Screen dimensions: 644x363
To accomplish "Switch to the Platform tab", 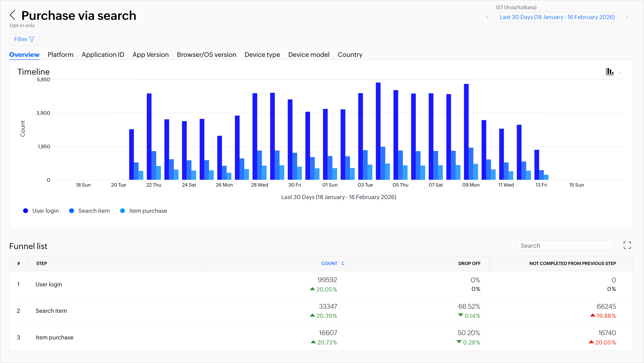I will point(60,55).
